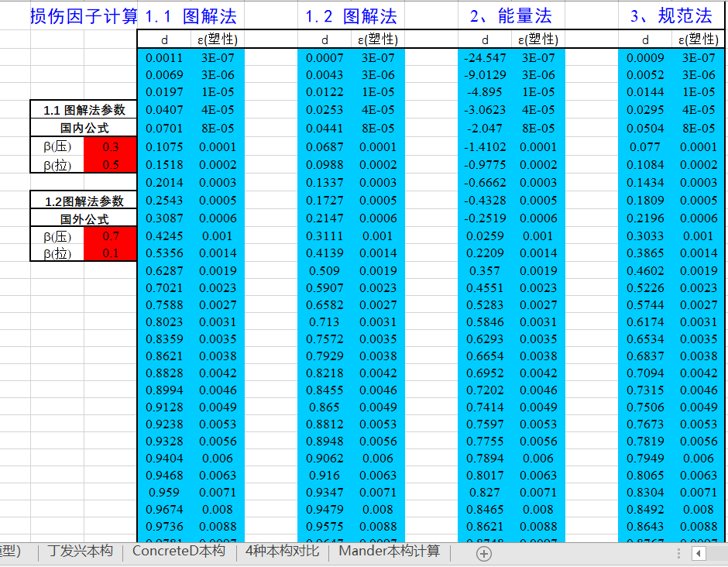The image size is (728, 567).
Task: Select the red β(压) cell containing 0.3
Action: [116, 146]
